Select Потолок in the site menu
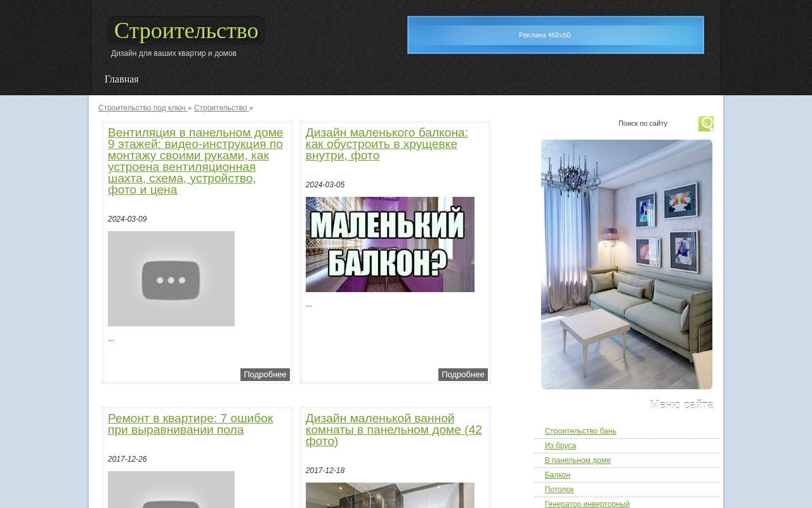The width and height of the screenshot is (812, 508). 559,490
